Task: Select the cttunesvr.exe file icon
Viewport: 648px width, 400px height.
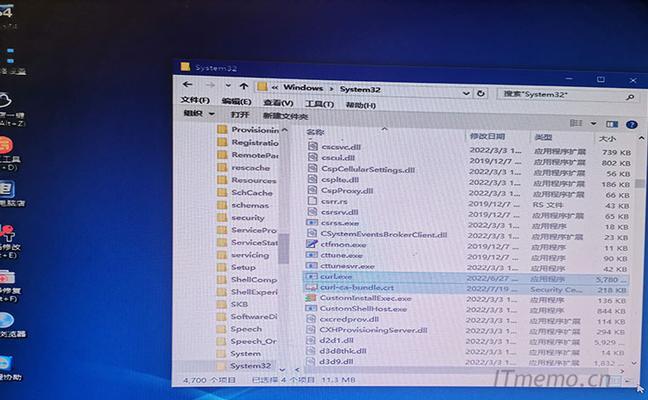Action: (312, 265)
